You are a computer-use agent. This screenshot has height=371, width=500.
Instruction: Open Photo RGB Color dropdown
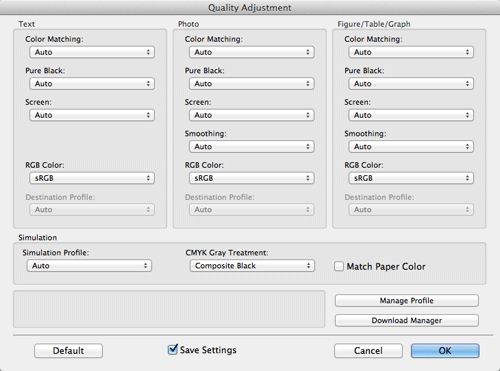click(251, 178)
